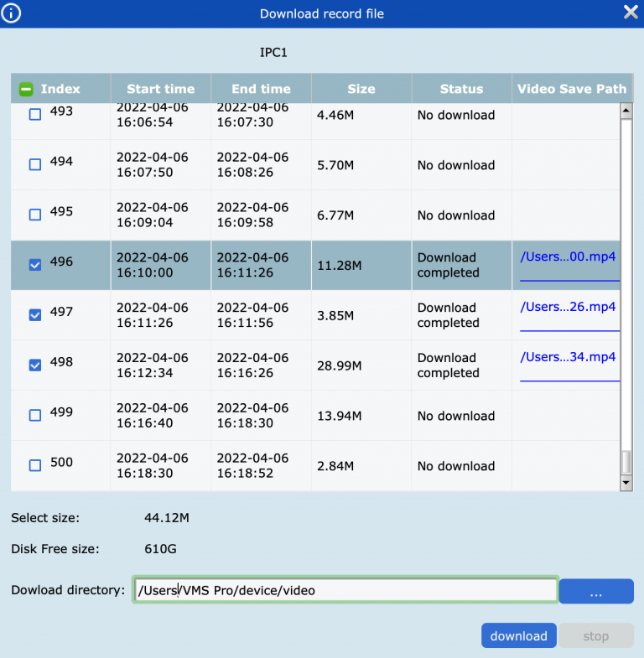Uncheck record 497 checkbox
Image resolution: width=644 pixels, height=658 pixels.
(x=35, y=315)
